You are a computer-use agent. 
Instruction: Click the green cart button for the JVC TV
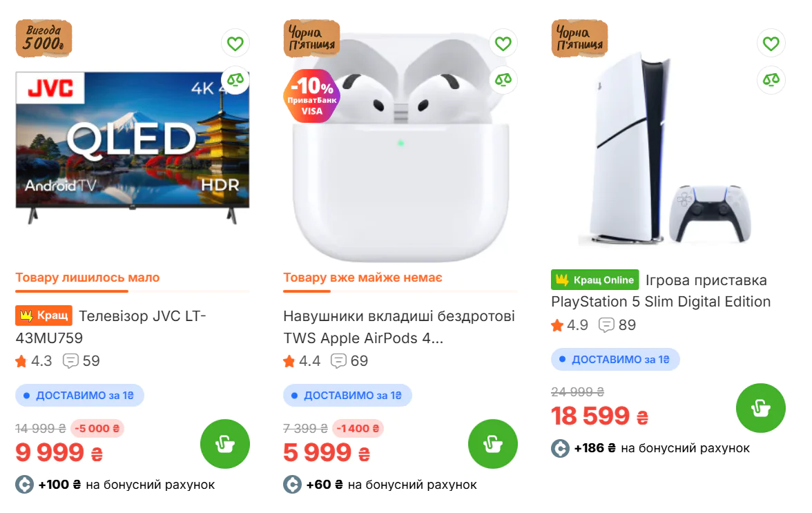(224, 444)
